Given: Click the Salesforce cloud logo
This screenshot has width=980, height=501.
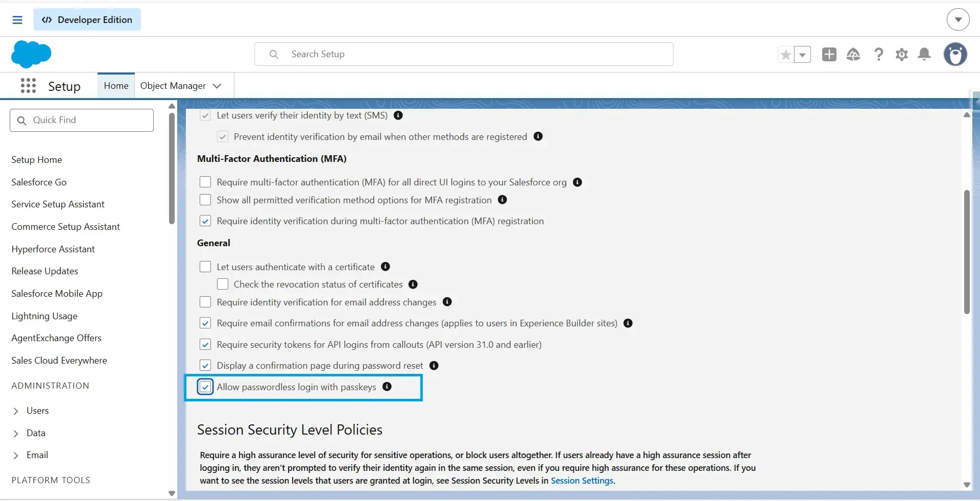Looking at the screenshot, I should [31, 54].
